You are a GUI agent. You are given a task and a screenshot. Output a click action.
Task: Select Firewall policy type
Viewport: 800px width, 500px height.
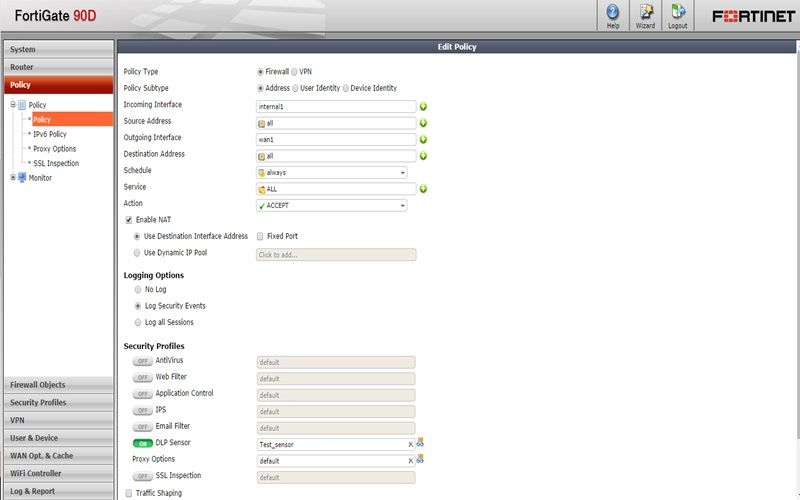click(260, 72)
